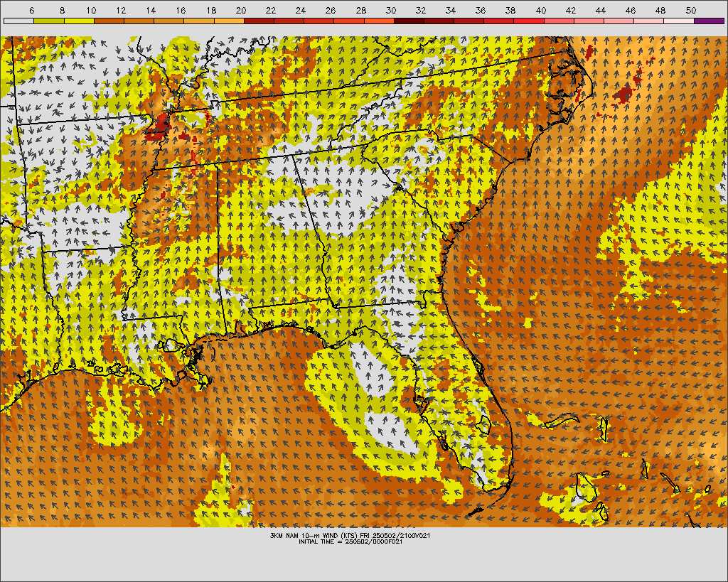Select the swatch between 36 and 38
Viewport: 728px width, 582px height.
point(499,21)
